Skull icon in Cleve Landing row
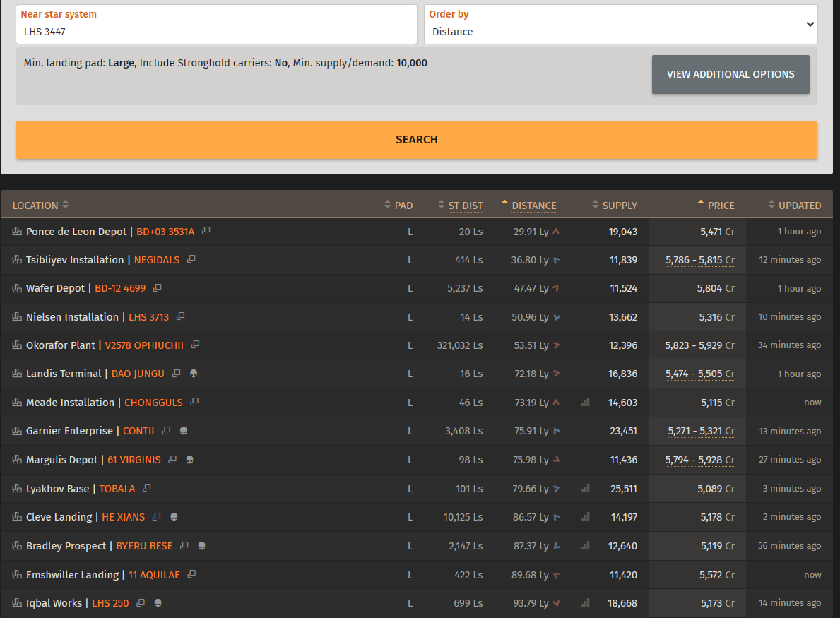The height and width of the screenshot is (618, 840). 174,517
